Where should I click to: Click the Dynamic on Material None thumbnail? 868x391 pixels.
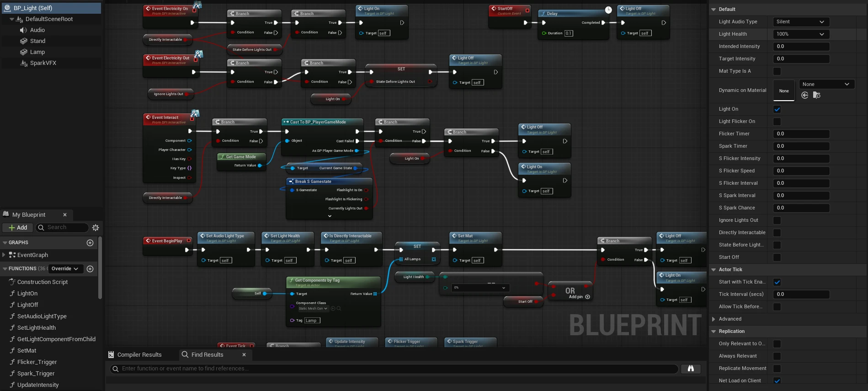784,91
